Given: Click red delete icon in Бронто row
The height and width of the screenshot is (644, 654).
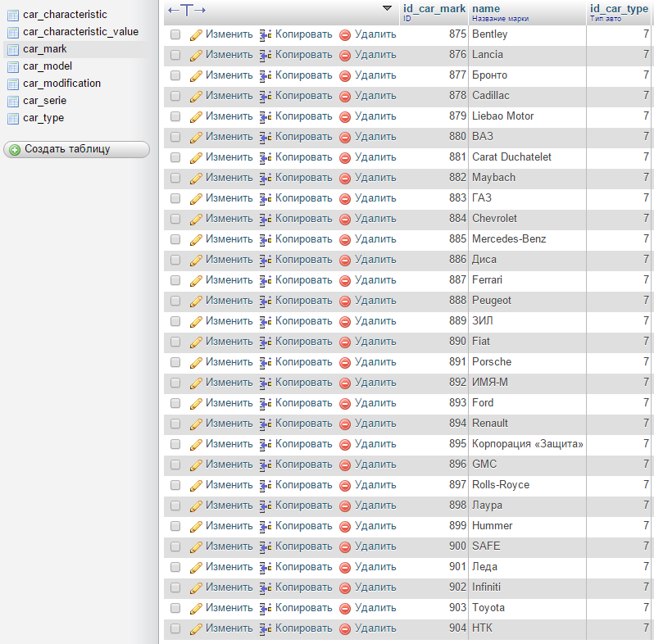Looking at the screenshot, I should click(345, 76).
